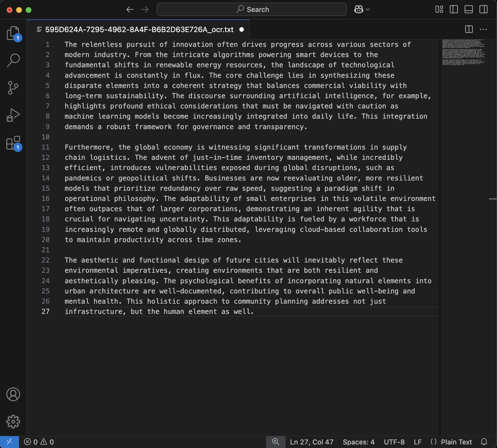Toggle the secondary sidebar visibility
Screen dimensions: 497x448
483,9
